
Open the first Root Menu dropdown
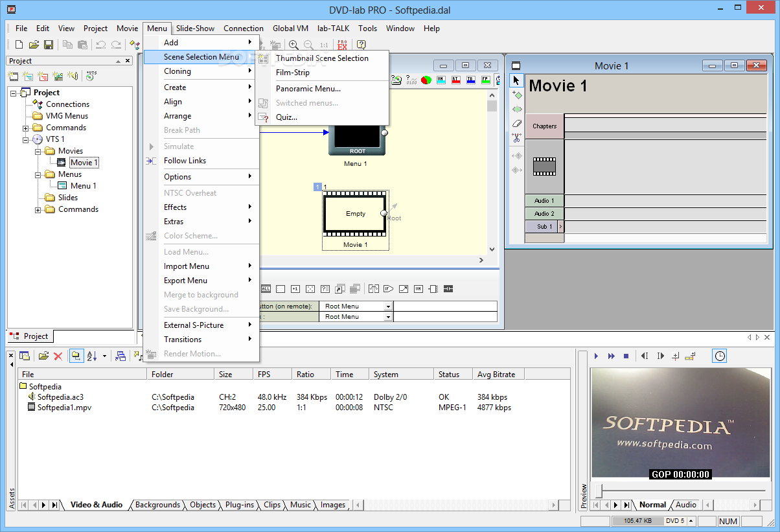tap(388, 306)
